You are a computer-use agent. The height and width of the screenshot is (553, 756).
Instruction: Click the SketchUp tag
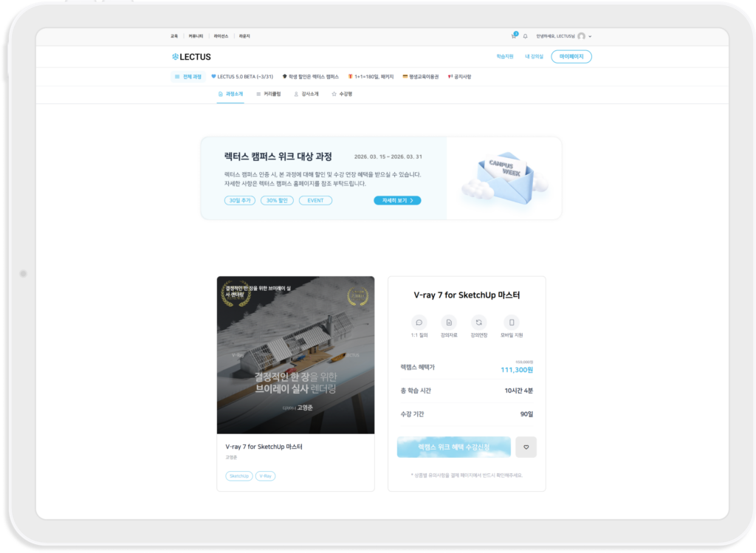tap(238, 476)
